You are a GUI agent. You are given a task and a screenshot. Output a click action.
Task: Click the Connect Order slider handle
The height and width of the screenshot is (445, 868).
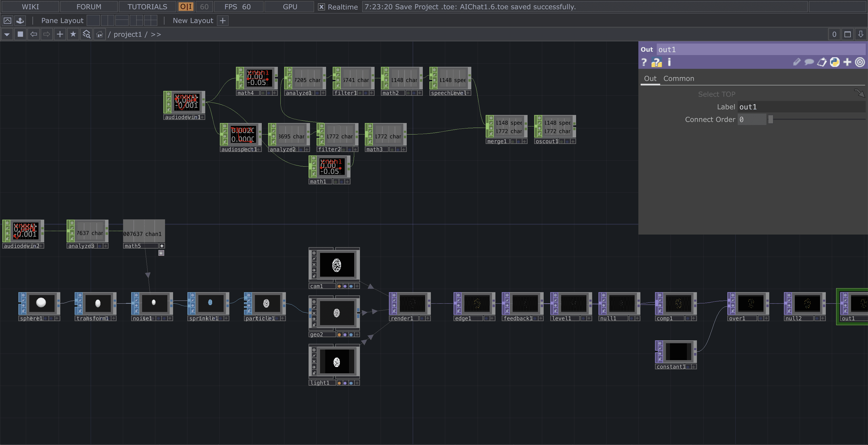770,120
